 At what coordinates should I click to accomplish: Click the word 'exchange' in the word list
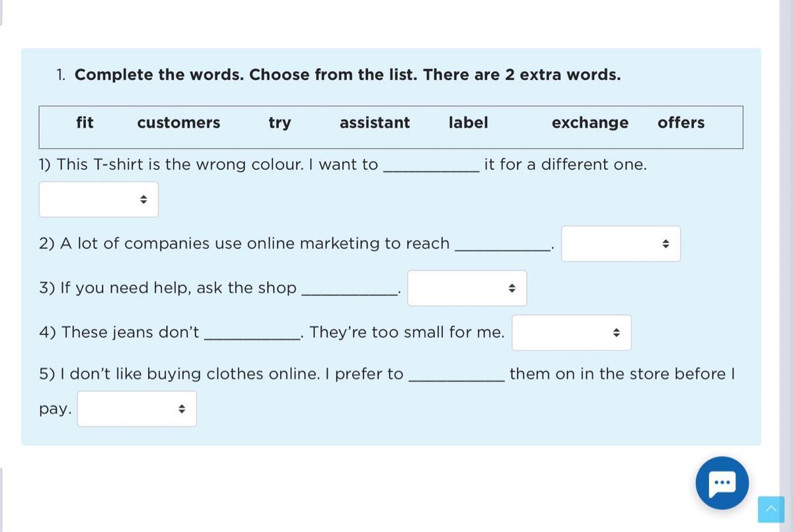pyautogui.click(x=590, y=123)
